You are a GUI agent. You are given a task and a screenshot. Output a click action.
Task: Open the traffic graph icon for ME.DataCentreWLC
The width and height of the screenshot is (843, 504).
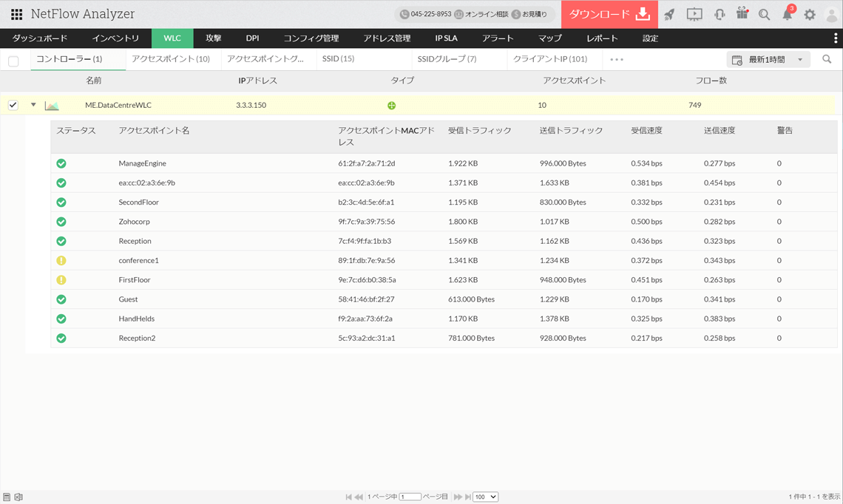coord(52,106)
